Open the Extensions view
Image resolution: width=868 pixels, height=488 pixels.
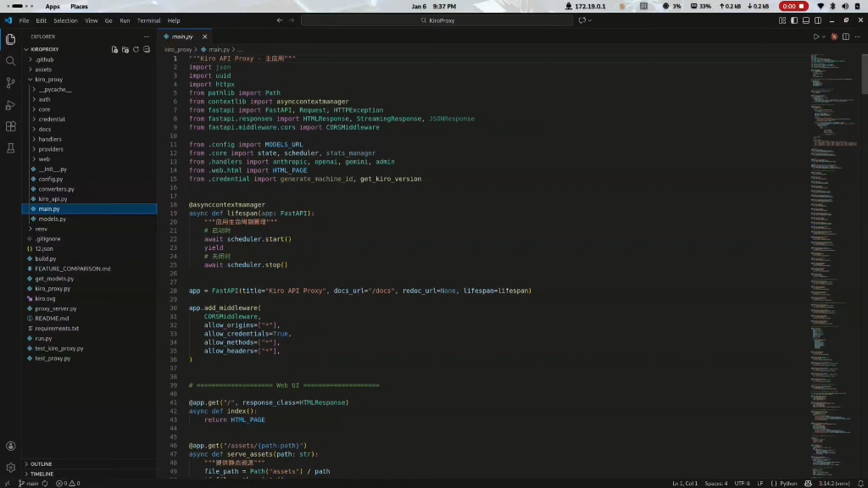click(x=10, y=126)
